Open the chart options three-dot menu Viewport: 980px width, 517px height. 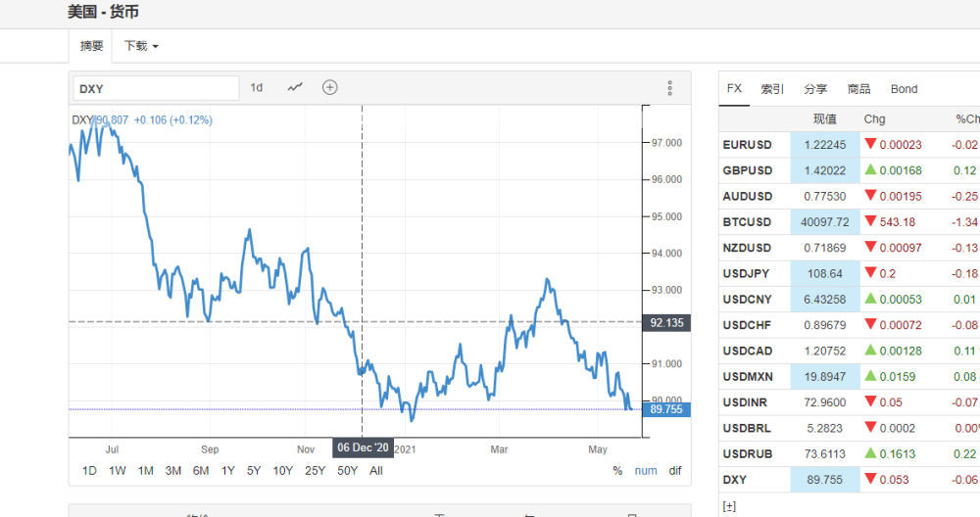669,88
